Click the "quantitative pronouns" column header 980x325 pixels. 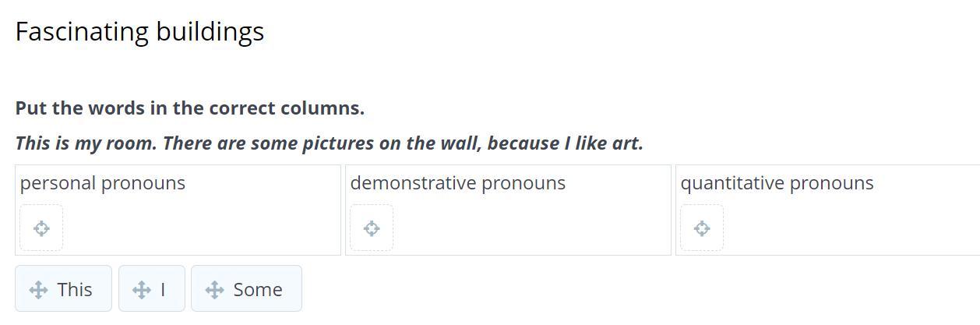click(777, 183)
